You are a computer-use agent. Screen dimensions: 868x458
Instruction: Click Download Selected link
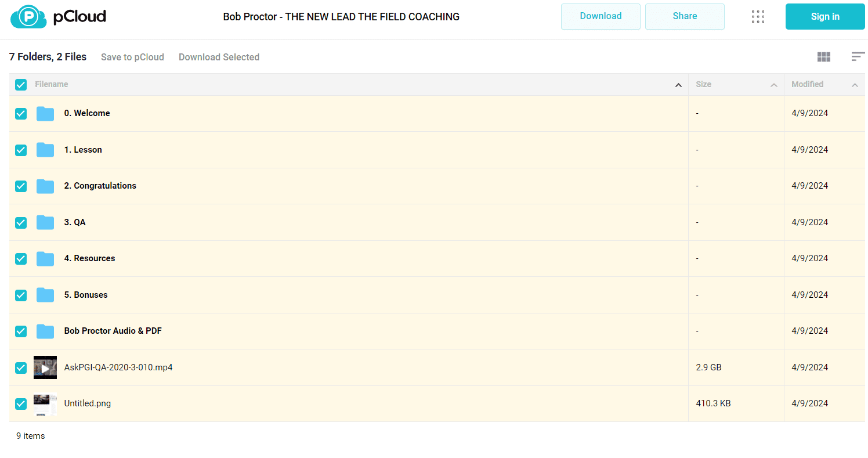[x=219, y=57]
